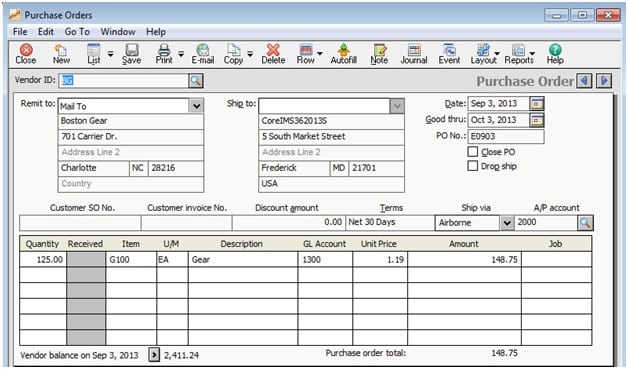The image size is (628, 369).
Task: Expand the Row dropdown arrow
Action: 320,53
